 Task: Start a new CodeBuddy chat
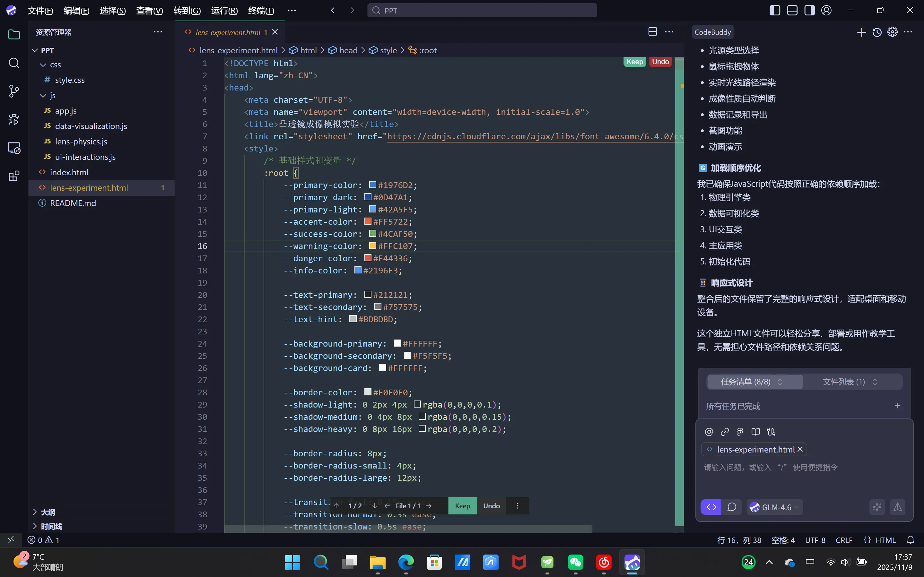coord(861,32)
